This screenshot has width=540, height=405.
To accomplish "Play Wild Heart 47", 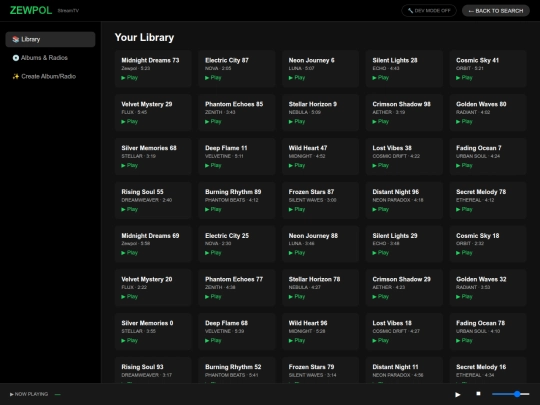I will pos(297,166).
